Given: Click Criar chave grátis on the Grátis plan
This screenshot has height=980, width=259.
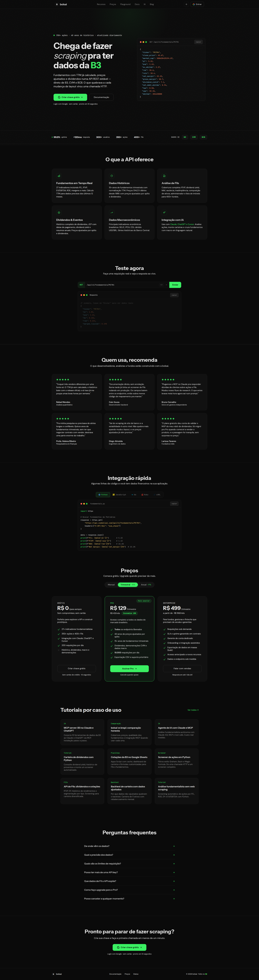Looking at the screenshot, I should pos(77,668).
